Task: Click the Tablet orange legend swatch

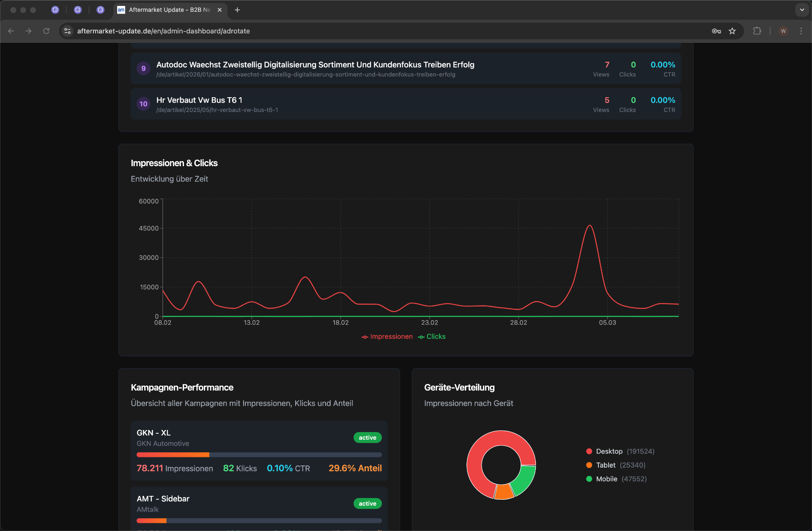Action: (x=589, y=465)
